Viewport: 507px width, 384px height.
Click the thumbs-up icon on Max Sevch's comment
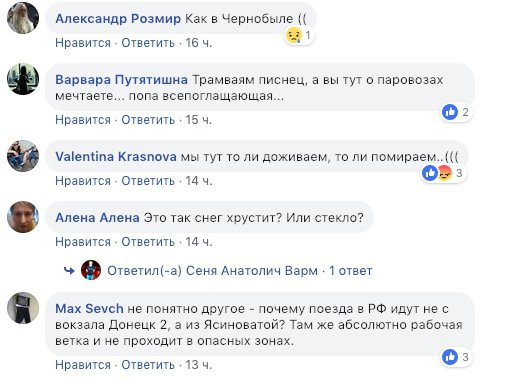[450, 357]
